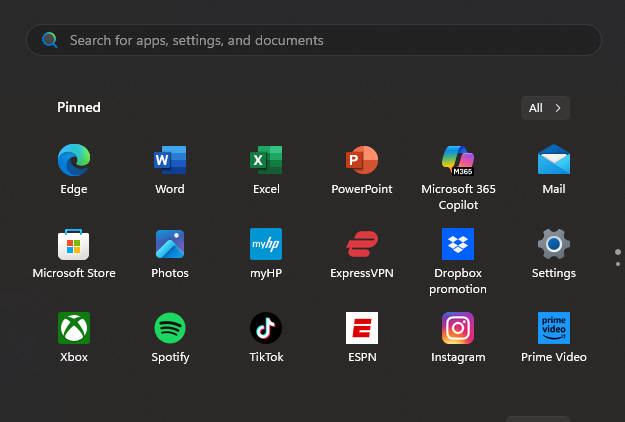This screenshot has height=422, width=625.
Task: Open the Mail app
Action: pos(554,170)
